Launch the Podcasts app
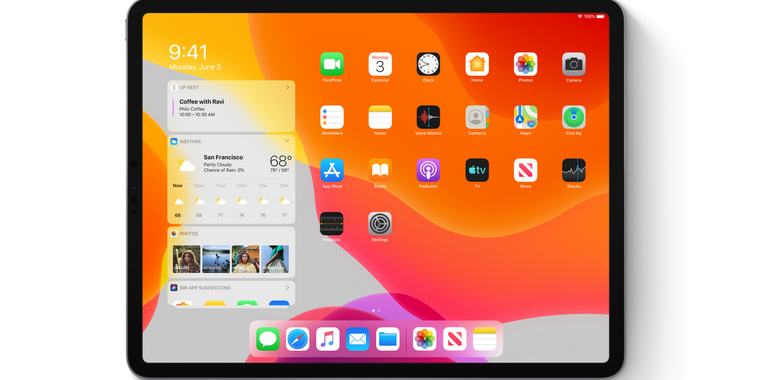This screenshot has width=760, height=380. pos(428,170)
